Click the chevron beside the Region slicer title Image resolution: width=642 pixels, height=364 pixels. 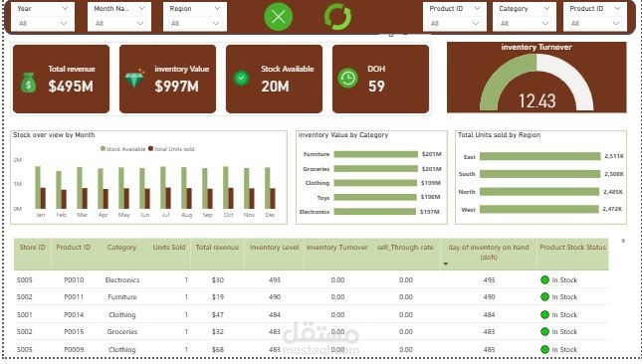(x=217, y=8)
